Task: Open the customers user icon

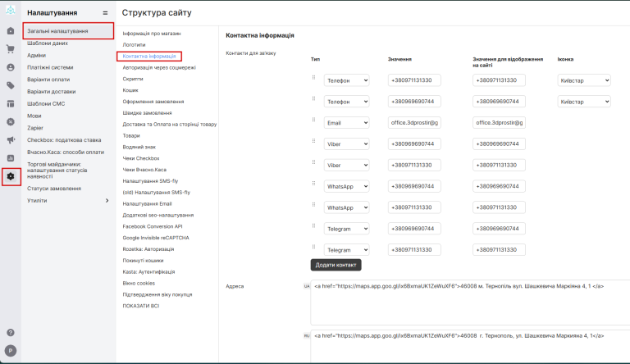Action: pyautogui.click(x=11, y=67)
